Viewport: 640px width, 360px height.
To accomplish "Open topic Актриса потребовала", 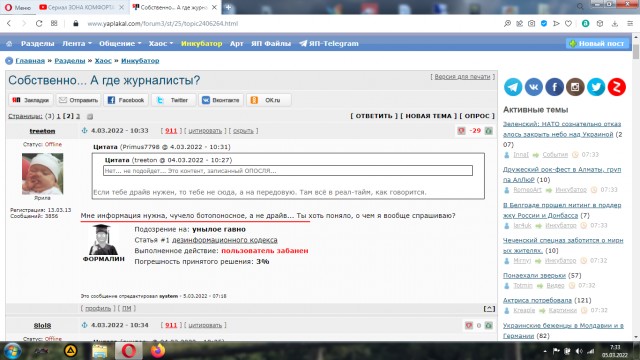I will (537, 300).
